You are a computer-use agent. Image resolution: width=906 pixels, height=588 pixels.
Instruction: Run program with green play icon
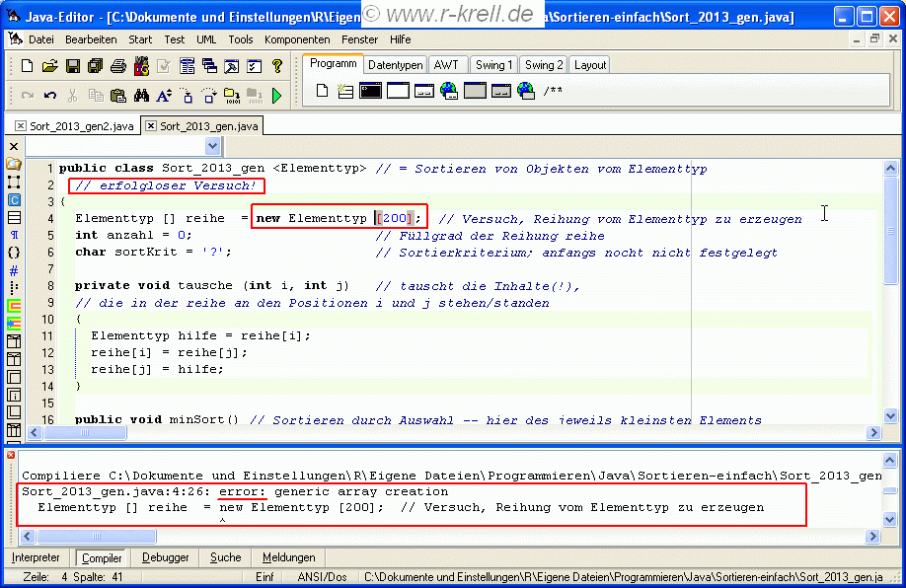[x=277, y=96]
